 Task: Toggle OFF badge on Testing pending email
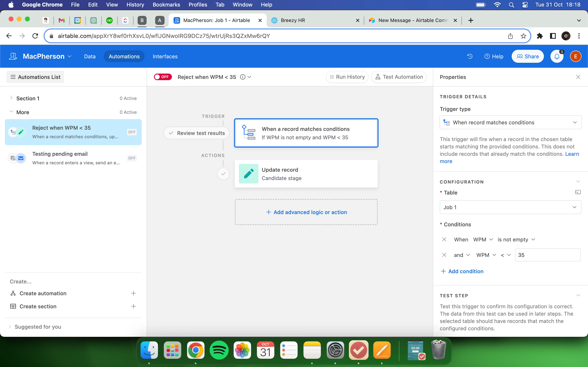pos(132,158)
